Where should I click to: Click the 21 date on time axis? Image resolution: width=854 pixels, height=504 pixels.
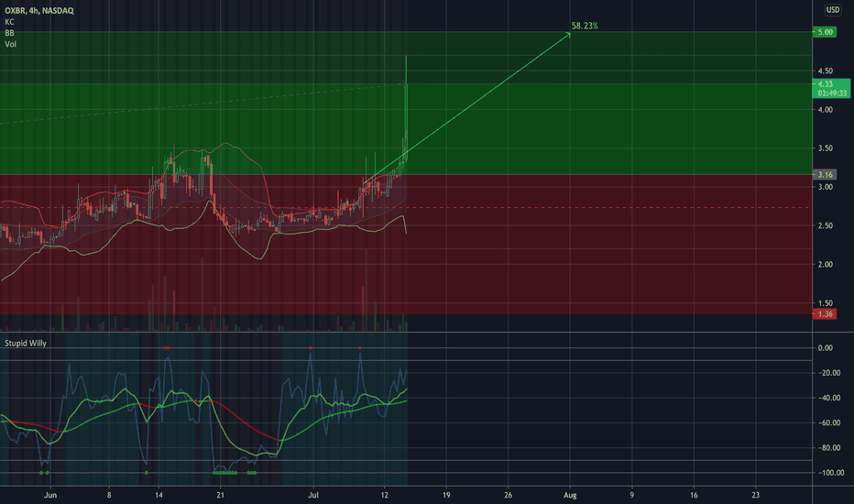[220, 495]
